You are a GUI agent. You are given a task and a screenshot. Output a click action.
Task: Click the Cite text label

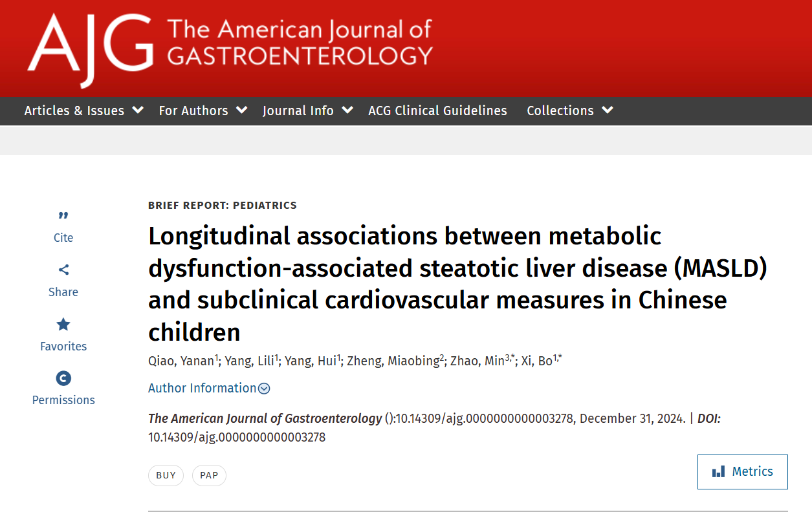63,238
